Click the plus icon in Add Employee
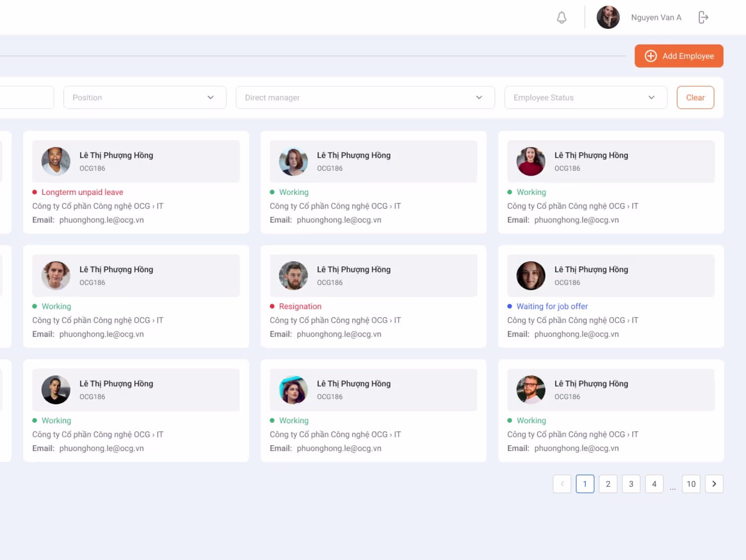 pyautogui.click(x=651, y=56)
